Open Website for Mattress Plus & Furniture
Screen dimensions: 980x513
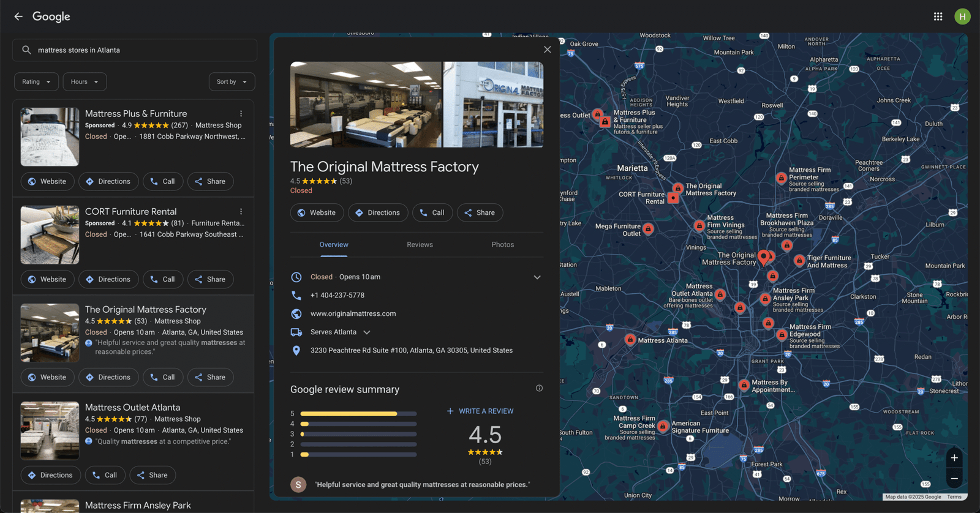coord(48,182)
